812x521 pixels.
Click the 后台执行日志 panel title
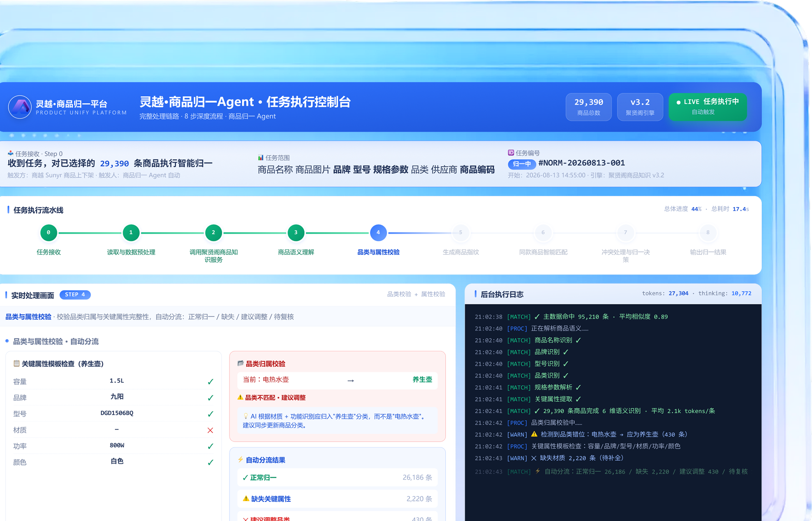(x=502, y=294)
